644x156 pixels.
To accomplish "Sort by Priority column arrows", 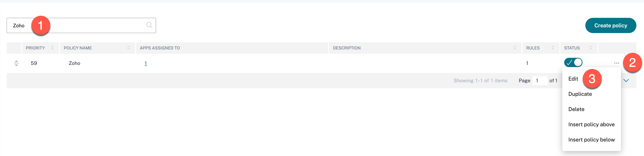I will pos(52,48).
